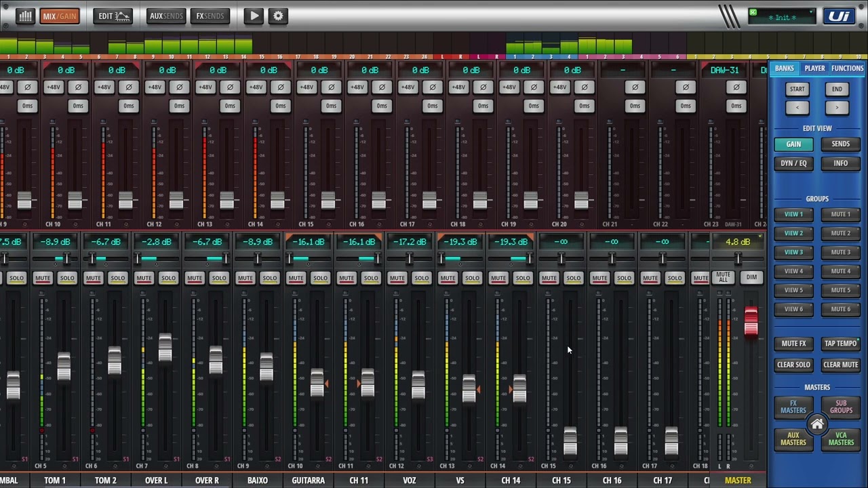Enable +48V phantom power on CH 14

pyautogui.click(x=256, y=87)
